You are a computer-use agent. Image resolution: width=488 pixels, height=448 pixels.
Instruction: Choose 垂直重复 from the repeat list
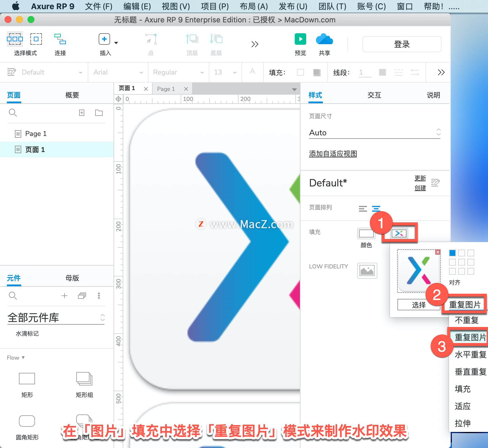tap(470, 372)
